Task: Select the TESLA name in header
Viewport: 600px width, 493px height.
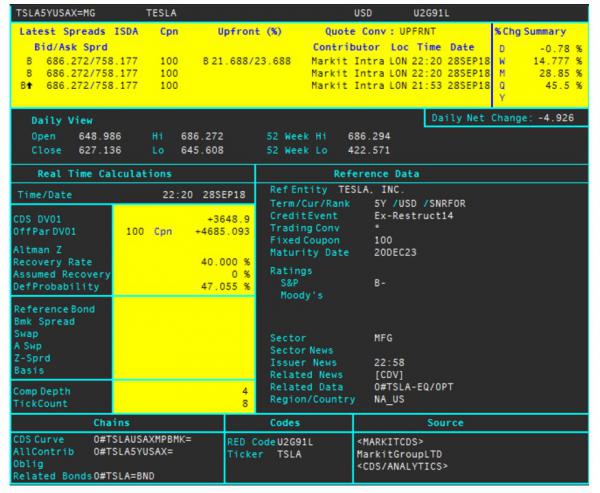Action: tap(161, 13)
